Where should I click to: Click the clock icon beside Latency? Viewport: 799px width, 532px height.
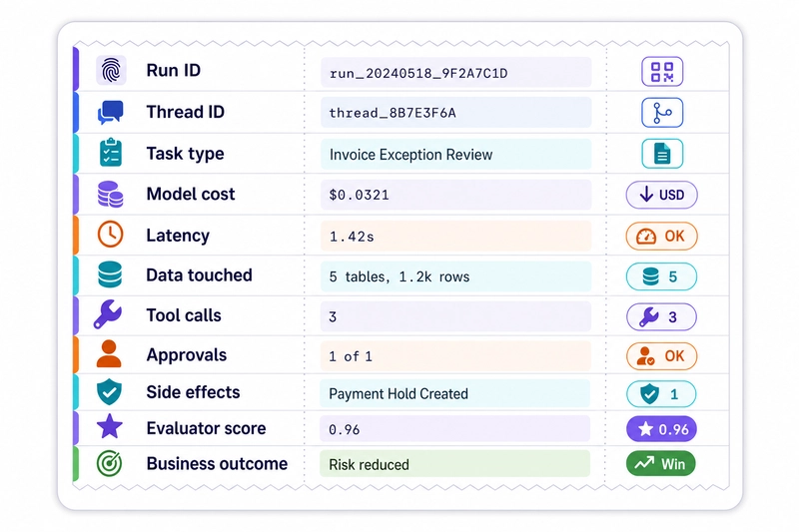(x=110, y=235)
